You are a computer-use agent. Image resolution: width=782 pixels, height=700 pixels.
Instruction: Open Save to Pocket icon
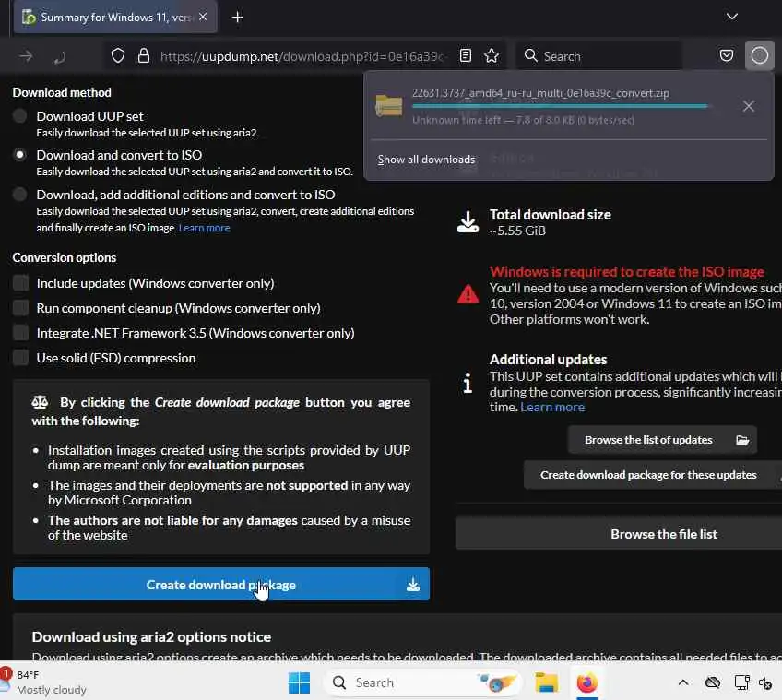[x=727, y=55]
